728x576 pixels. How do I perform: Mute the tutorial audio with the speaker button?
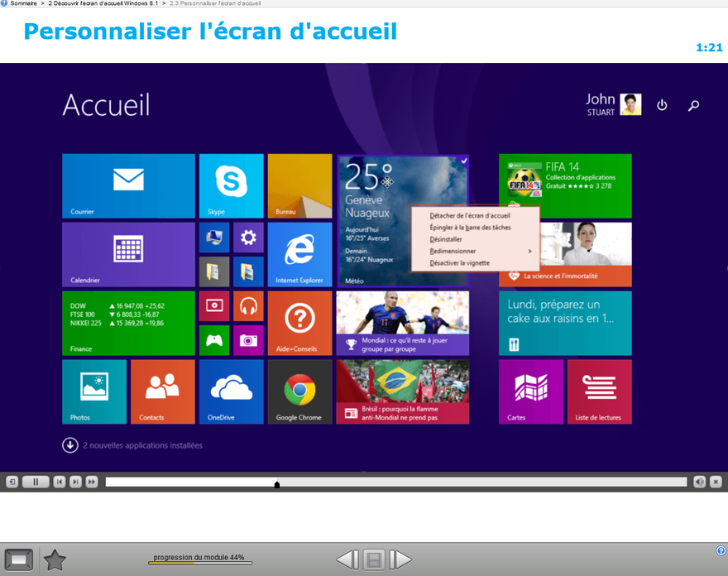pyautogui.click(x=699, y=482)
